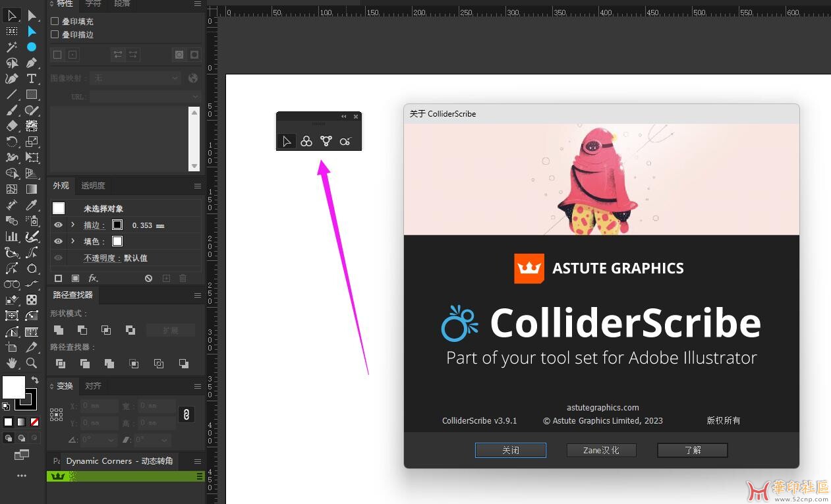Click rightmost tool in floating panel
Screen dimensions: 831x504
[345, 141]
